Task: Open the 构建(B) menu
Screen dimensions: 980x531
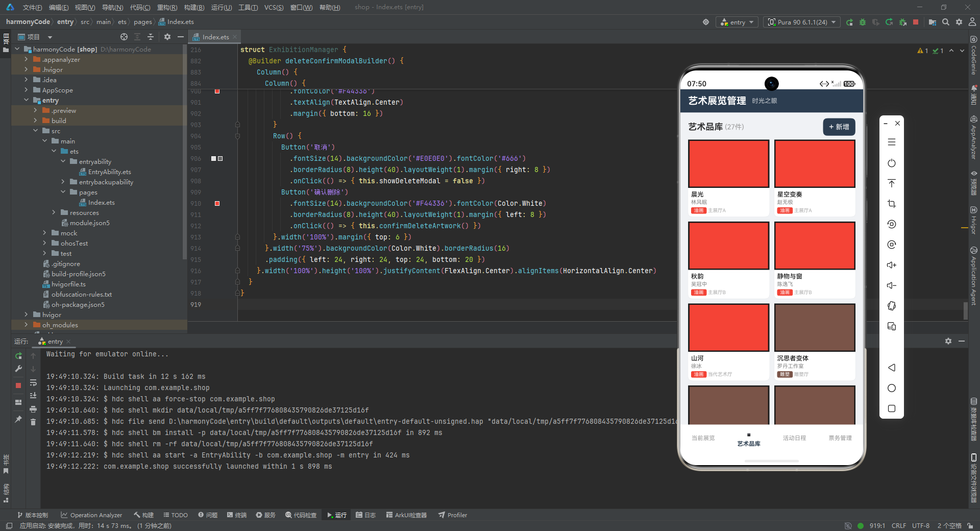Action: click(x=194, y=7)
